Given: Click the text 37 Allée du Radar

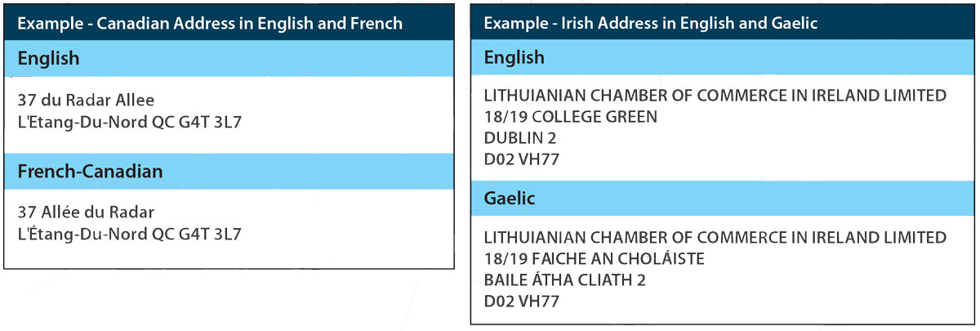Looking at the screenshot, I should (x=86, y=212).
